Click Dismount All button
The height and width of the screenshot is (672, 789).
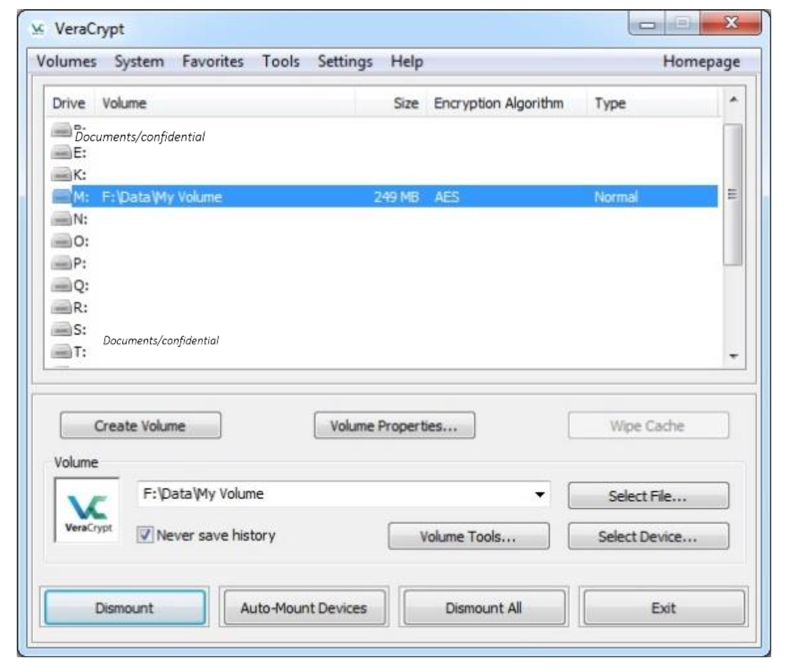(x=484, y=607)
